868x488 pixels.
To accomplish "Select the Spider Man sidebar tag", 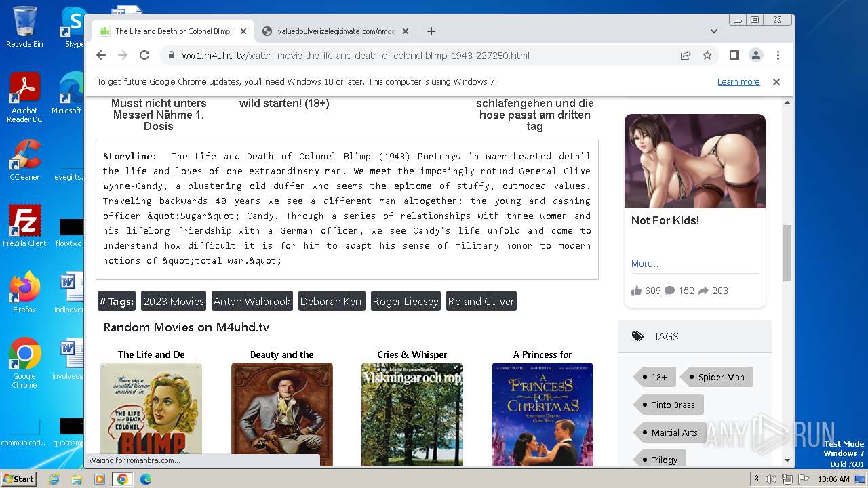I will pos(716,377).
